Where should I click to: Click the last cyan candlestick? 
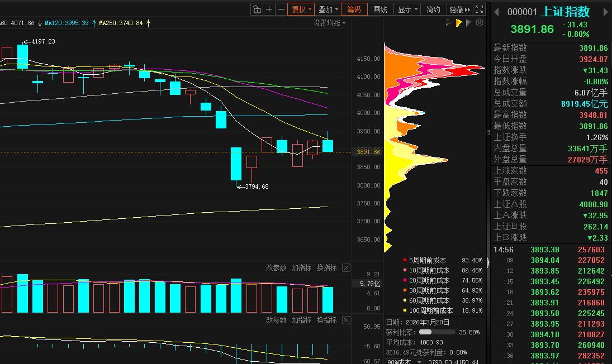pyautogui.click(x=328, y=146)
